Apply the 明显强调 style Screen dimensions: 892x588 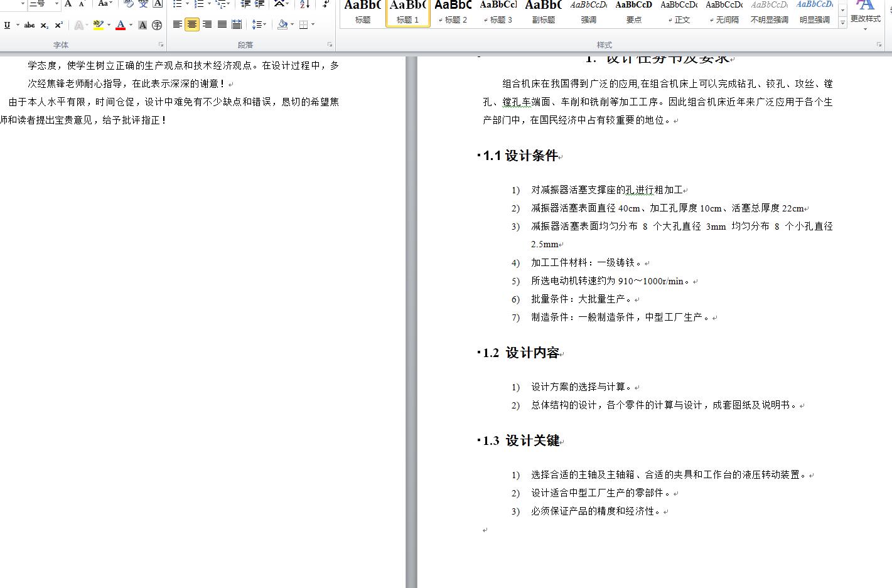815,13
